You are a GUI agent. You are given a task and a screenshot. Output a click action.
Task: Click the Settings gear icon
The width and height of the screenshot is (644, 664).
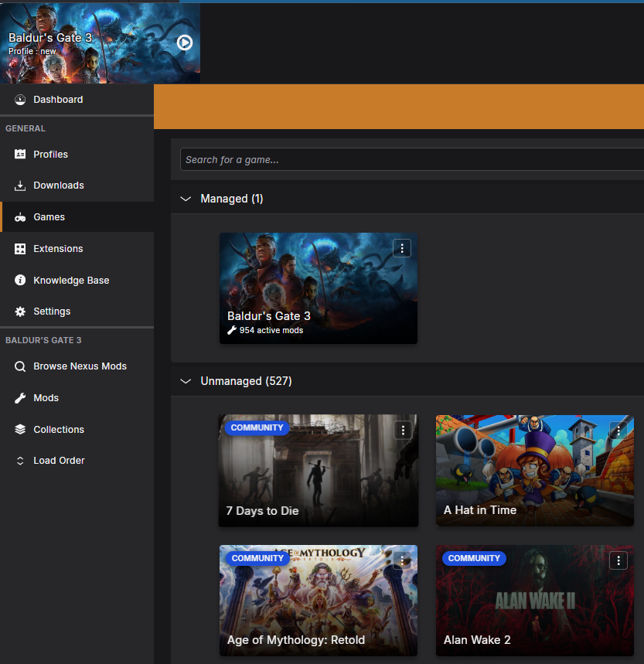click(x=20, y=312)
